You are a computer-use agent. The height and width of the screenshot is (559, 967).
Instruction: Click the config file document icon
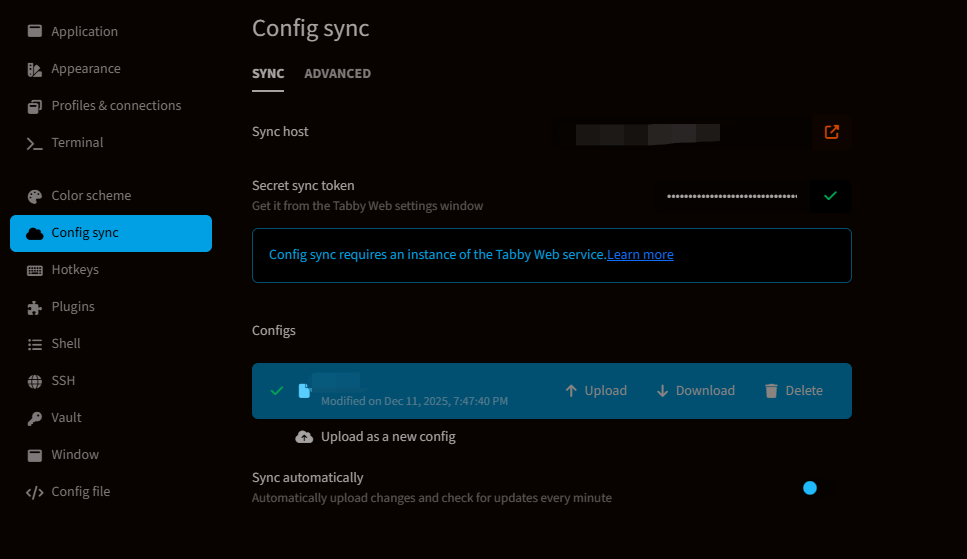click(305, 391)
